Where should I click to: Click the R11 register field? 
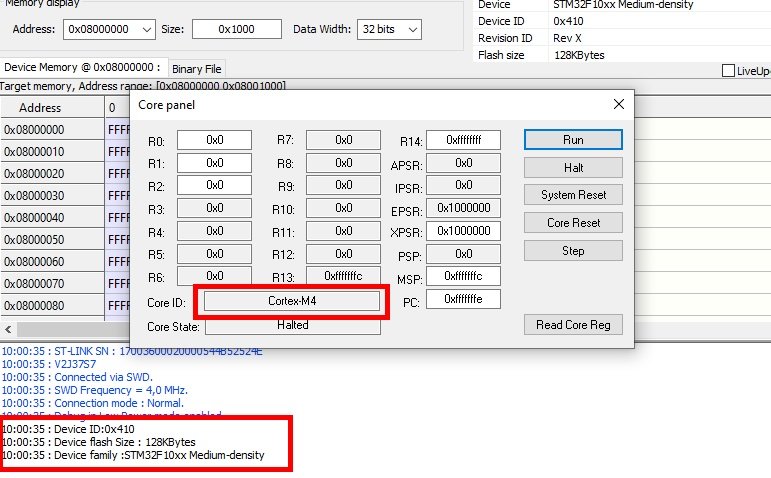click(343, 231)
